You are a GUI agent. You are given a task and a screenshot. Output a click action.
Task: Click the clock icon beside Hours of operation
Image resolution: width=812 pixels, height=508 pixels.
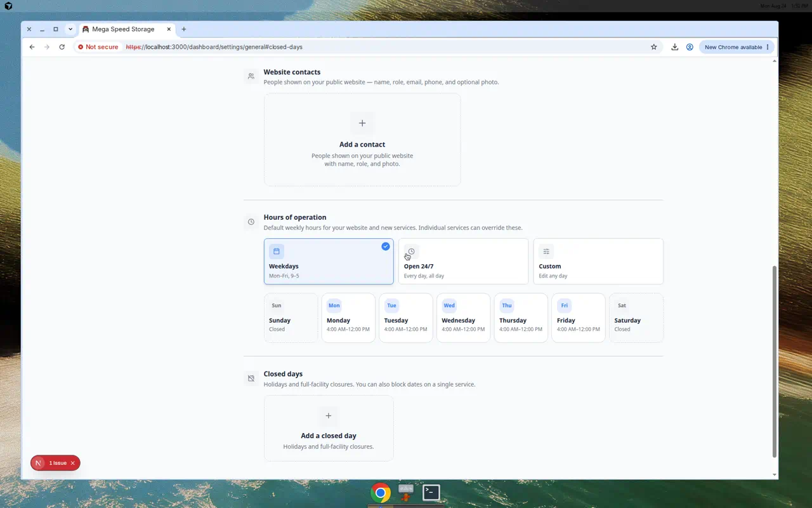(x=251, y=222)
